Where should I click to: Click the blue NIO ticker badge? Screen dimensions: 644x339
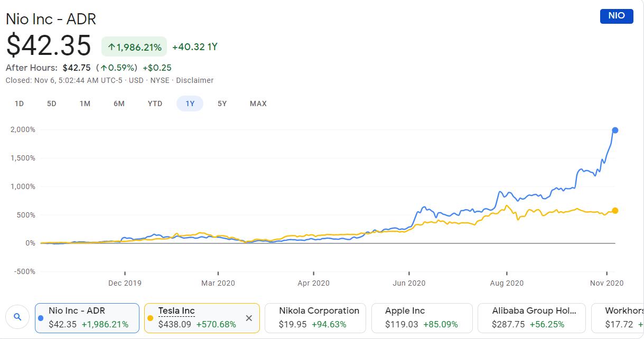[x=616, y=16]
